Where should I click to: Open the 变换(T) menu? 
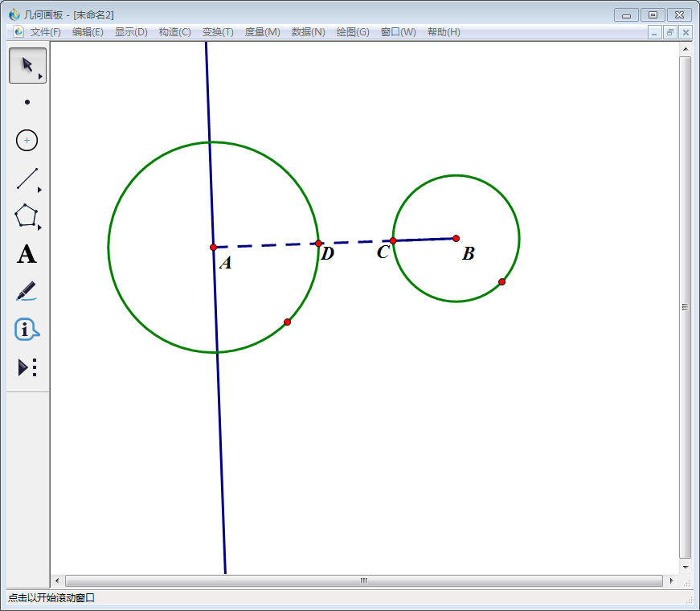[x=218, y=32]
